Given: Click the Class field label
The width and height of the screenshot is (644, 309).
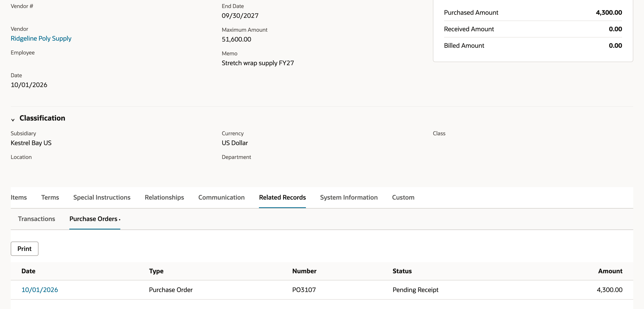Looking at the screenshot, I should click(439, 134).
